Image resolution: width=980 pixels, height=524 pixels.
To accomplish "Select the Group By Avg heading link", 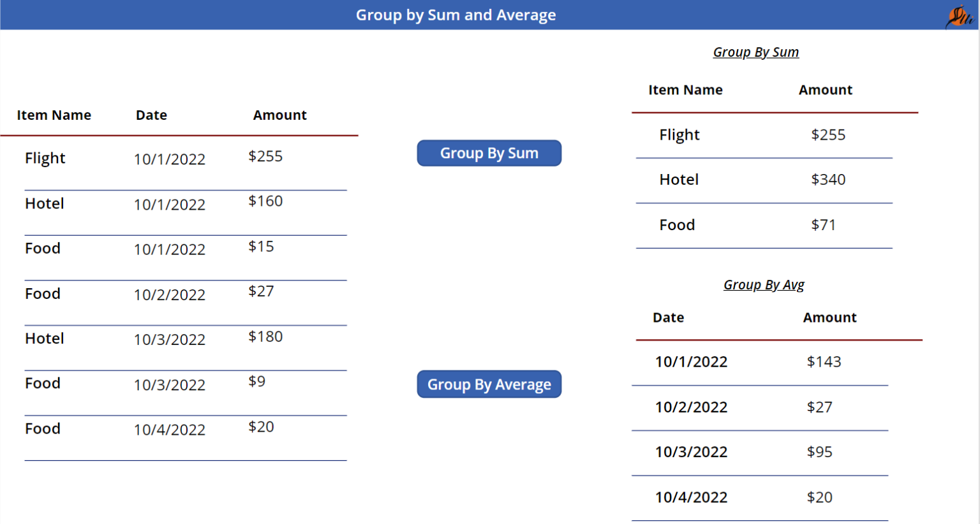I will (x=764, y=285).
